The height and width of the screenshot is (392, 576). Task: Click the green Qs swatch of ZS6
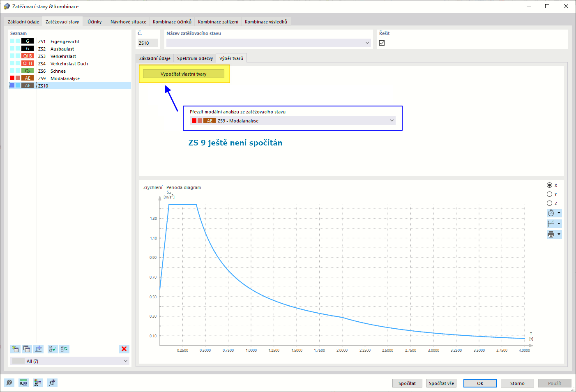click(x=28, y=71)
